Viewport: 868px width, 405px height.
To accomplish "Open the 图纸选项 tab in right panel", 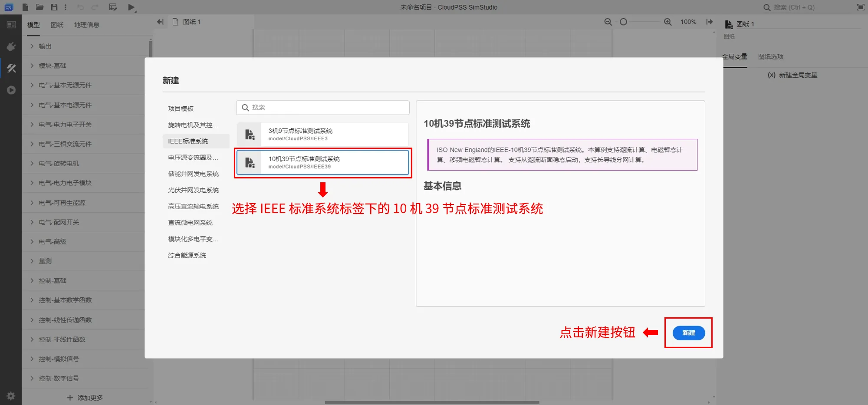I will point(770,56).
